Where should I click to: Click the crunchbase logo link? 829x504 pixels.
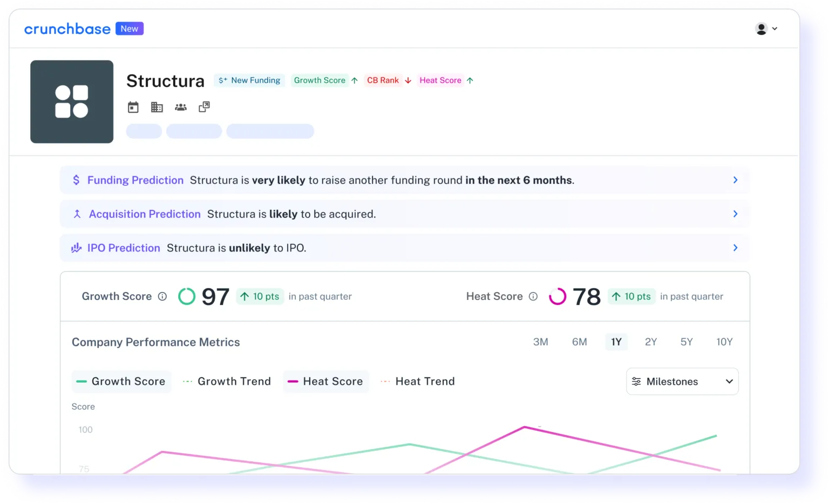pos(67,29)
